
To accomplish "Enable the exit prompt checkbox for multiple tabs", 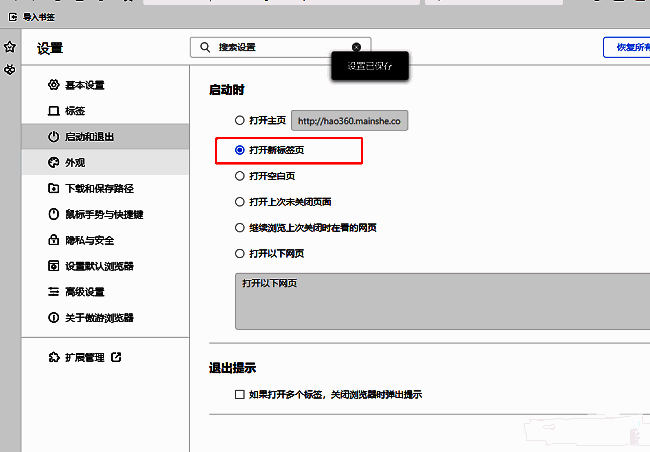I will pyautogui.click(x=239, y=395).
